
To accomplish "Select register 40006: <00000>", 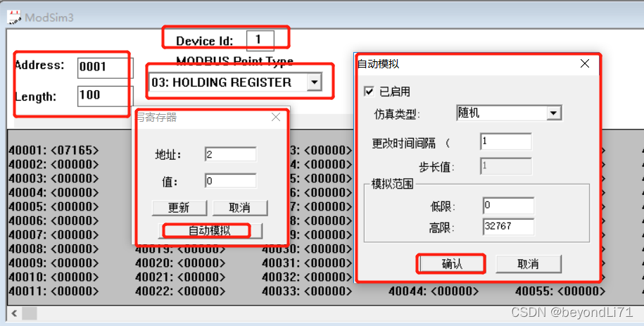I will pos(53,221).
